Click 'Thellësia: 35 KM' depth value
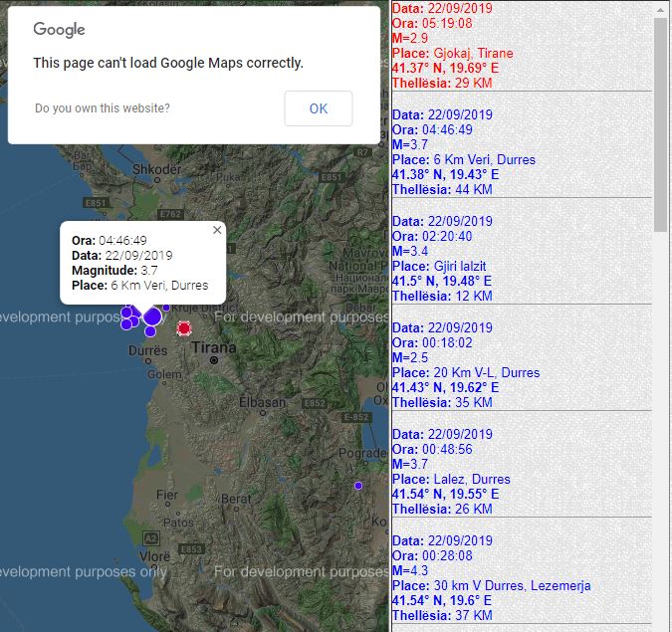This screenshot has height=632, width=672. pos(442,403)
